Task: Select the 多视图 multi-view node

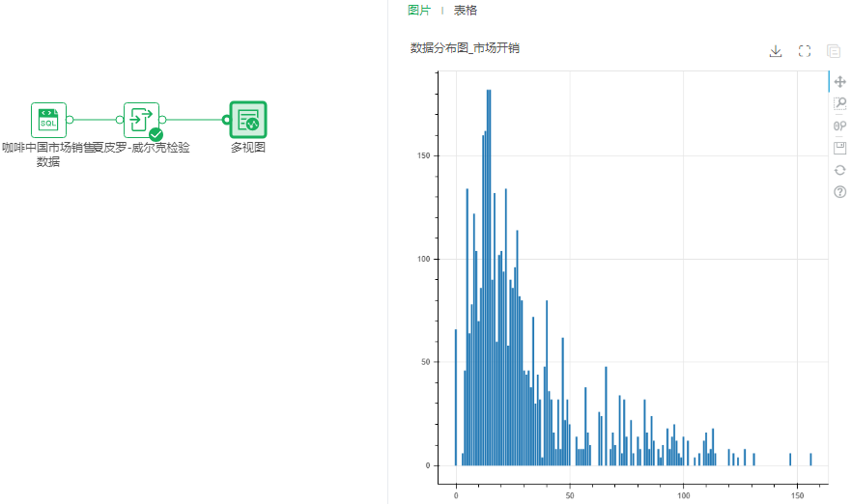Action: 248,120
